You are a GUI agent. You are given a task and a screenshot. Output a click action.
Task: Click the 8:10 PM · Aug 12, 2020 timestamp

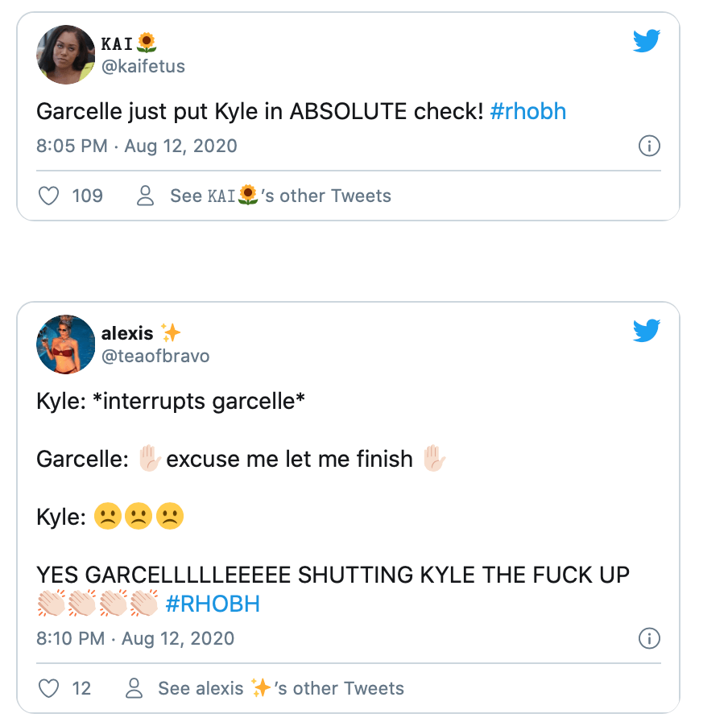point(135,638)
